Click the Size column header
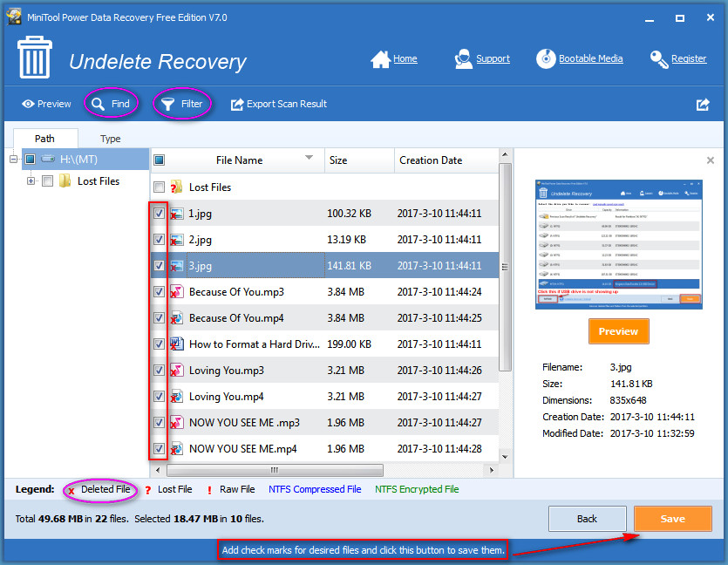The image size is (728, 565). tap(359, 160)
